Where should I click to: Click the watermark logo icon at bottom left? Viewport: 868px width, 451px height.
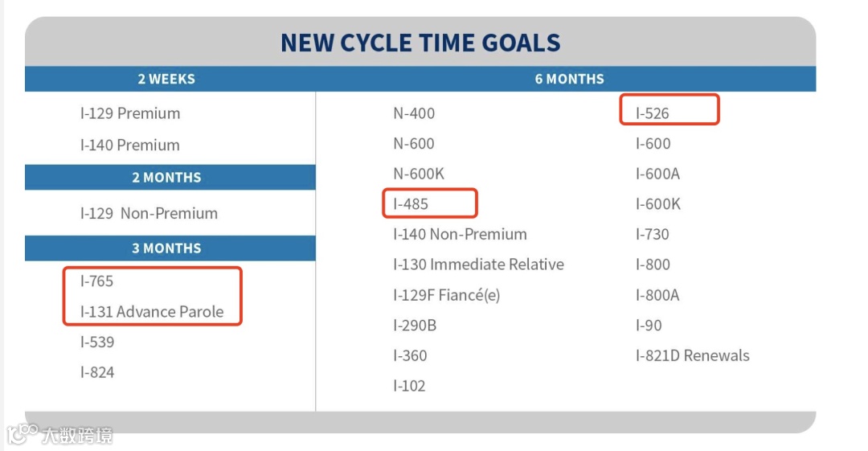pyautogui.click(x=23, y=434)
